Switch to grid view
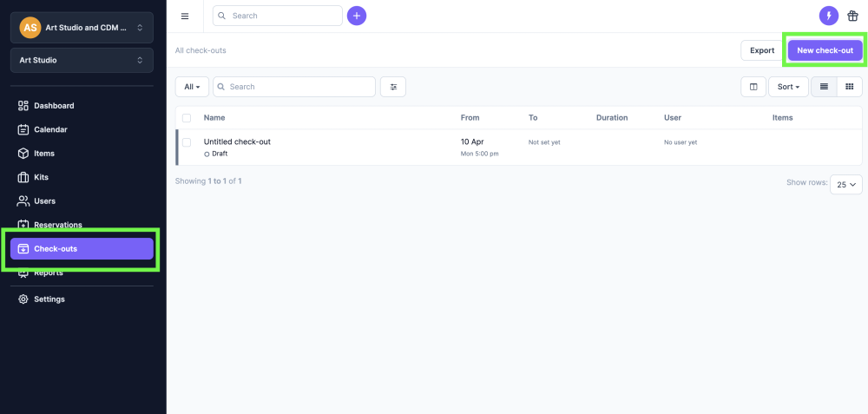 (x=849, y=87)
